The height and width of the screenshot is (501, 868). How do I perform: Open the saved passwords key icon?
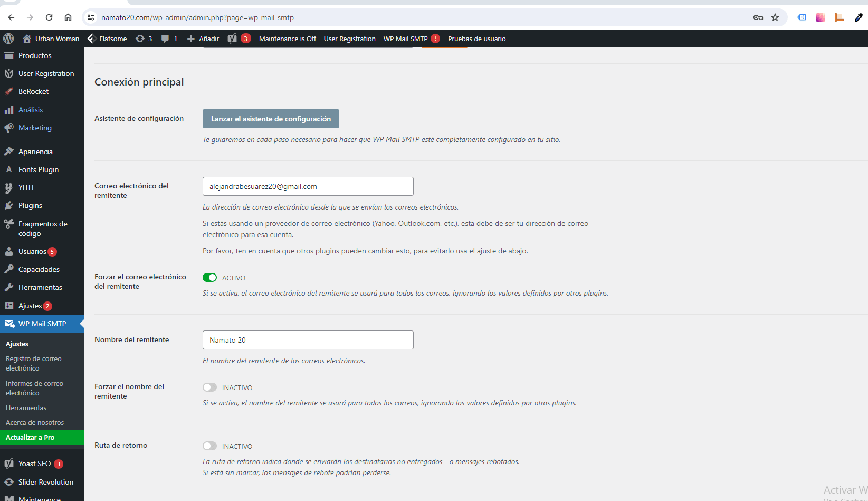point(758,17)
